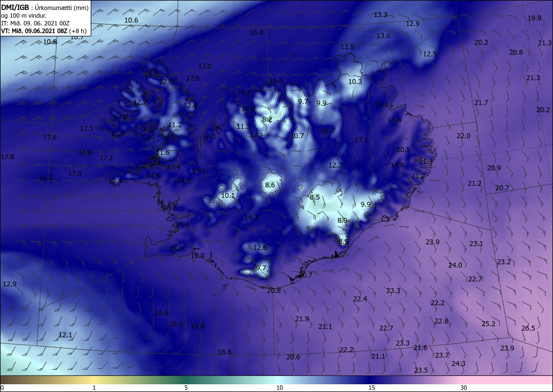Point at the 16.8 reading
The image size is (553, 392).
point(257,33)
